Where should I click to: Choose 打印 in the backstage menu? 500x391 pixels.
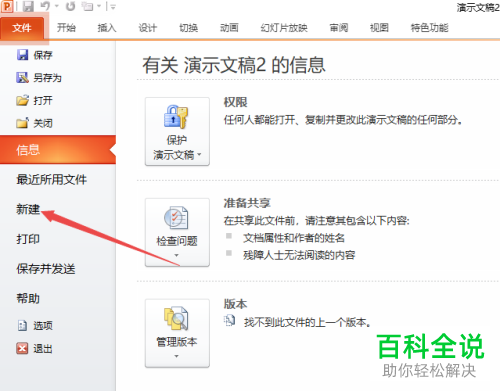coord(28,239)
